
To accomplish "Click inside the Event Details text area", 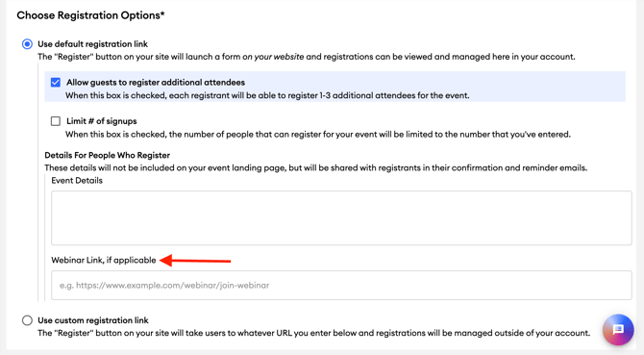I will pyautogui.click(x=341, y=217).
